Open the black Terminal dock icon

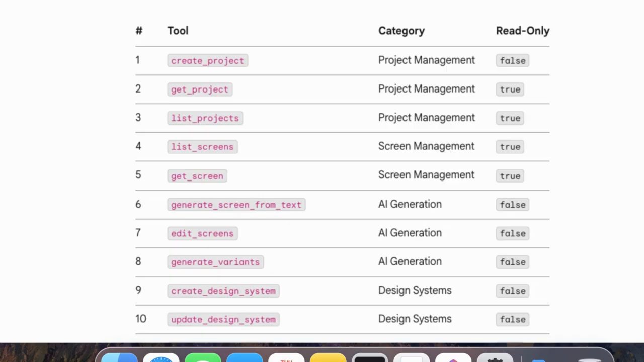(370, 357)
